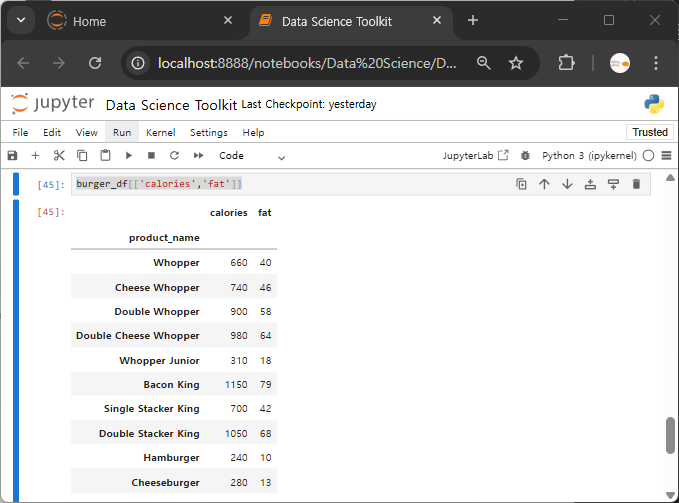
Task: Open a new browser tab
Action: (x=473, y=20)
